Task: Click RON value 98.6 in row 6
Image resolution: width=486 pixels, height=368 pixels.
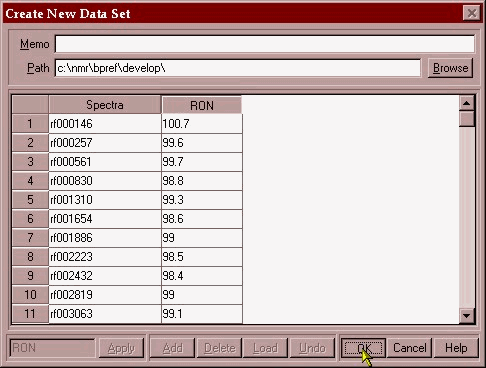Action: pyautogui.click(x=202, y=219)
